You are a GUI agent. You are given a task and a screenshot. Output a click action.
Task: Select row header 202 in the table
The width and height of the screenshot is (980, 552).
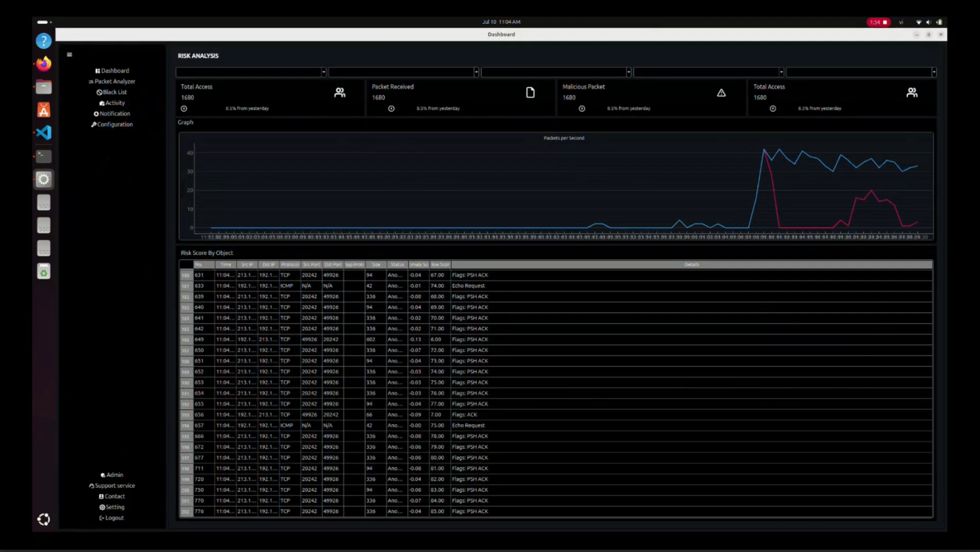(x=186, y=512)
